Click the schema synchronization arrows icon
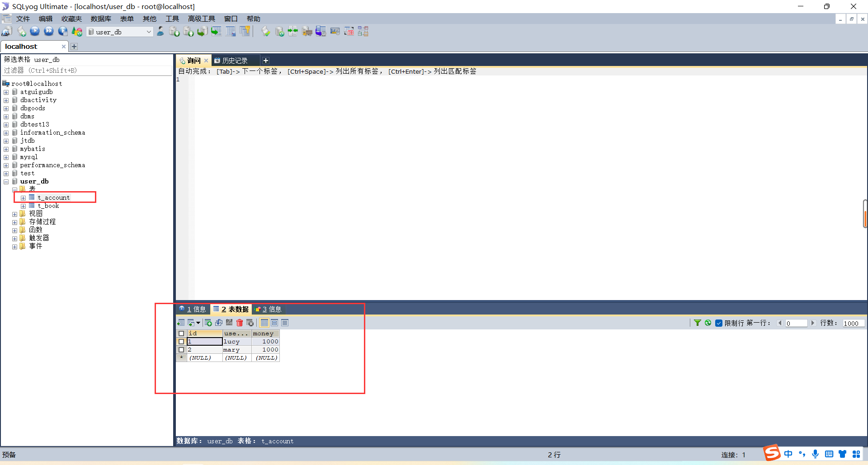Viewport: 868px width, 465px height. pyautogui.click(x=293, y=32)
